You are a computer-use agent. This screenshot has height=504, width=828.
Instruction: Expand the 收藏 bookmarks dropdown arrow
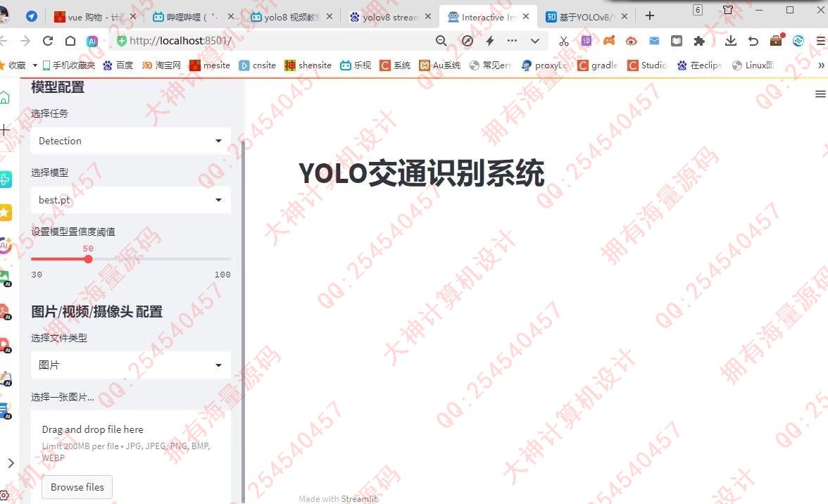tap(35, 65)
